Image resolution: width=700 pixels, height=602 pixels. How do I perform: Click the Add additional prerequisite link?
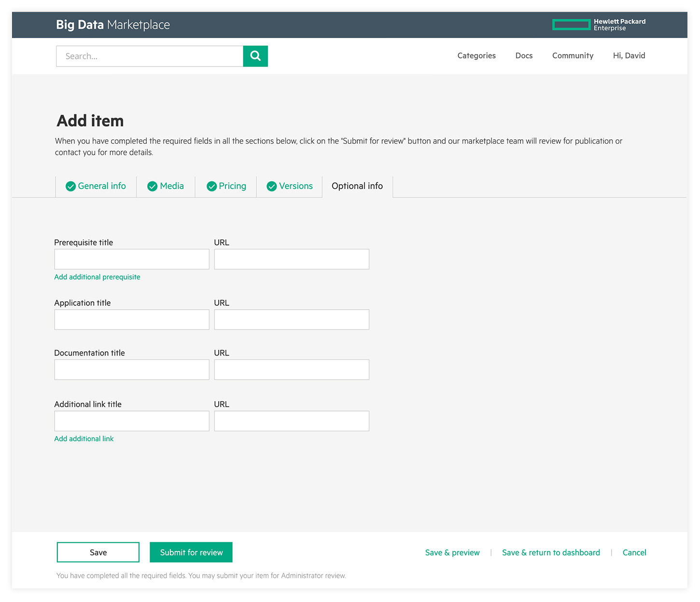[x=97, y=277]
